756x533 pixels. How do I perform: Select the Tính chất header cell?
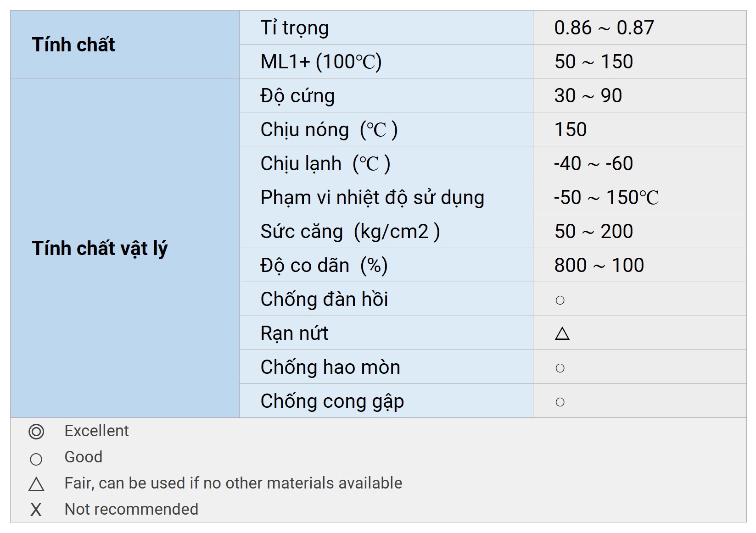point(73,45)
